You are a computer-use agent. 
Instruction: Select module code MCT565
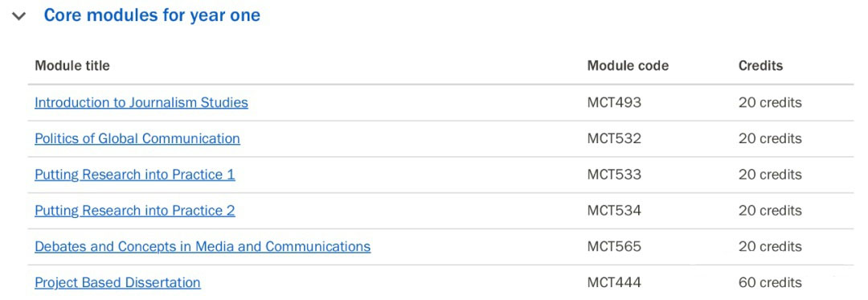[614, 246]
